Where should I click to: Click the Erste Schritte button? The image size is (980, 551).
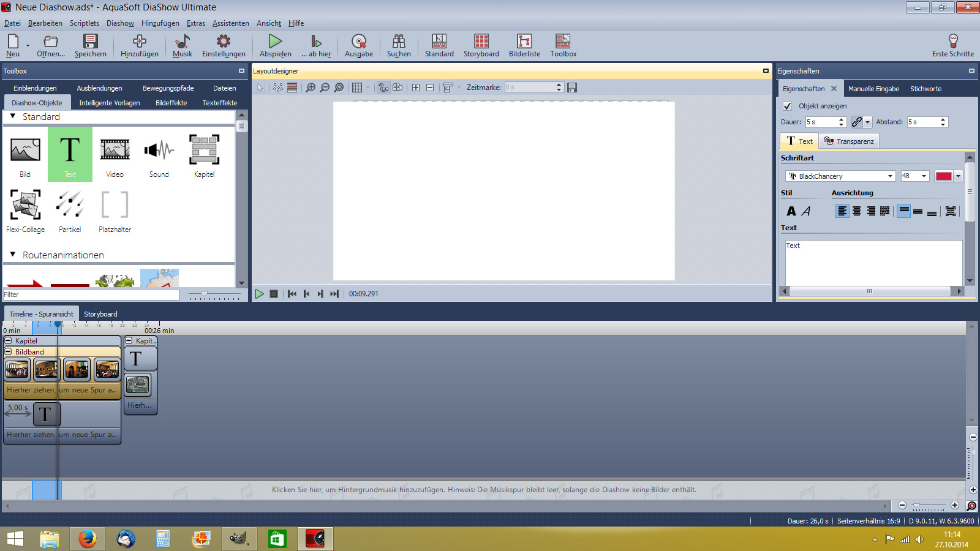click(x=952, y=45)
